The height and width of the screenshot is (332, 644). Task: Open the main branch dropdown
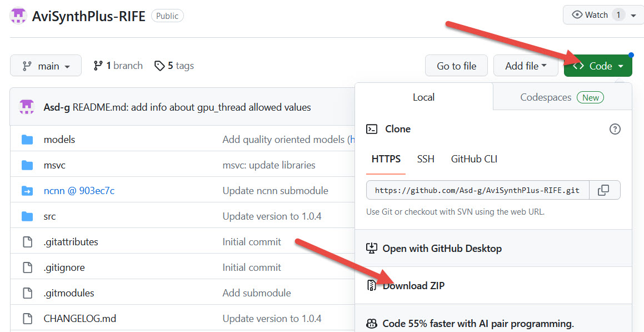[46, 66]
